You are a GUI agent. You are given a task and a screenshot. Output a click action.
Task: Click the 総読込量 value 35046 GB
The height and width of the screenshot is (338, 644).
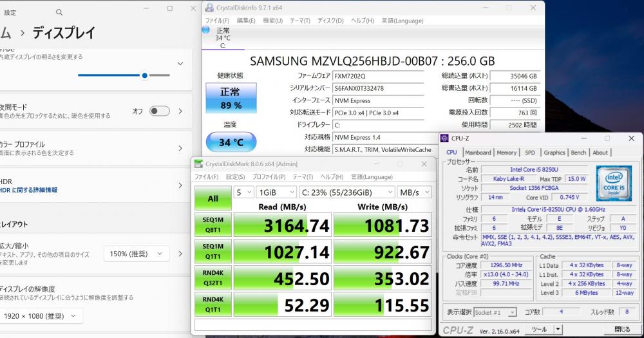coord(515,76)
